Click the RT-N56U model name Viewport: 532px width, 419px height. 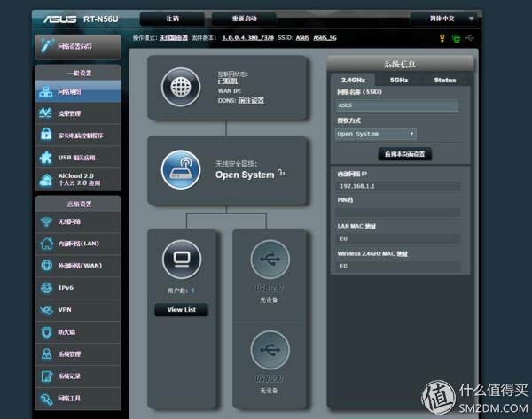[101, 19]
